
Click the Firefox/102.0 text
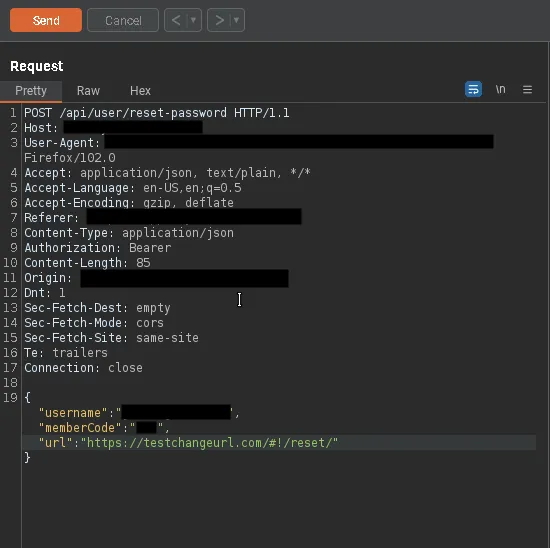pyautogui.click(x=70, y=158)
